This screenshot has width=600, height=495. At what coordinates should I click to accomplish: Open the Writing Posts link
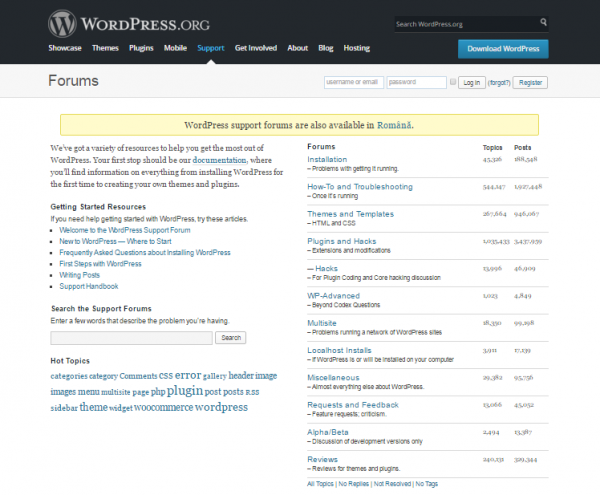79,275
